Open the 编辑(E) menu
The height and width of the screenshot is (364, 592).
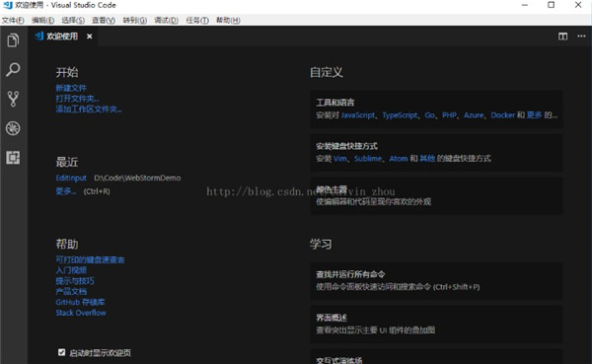coord(42,20)
